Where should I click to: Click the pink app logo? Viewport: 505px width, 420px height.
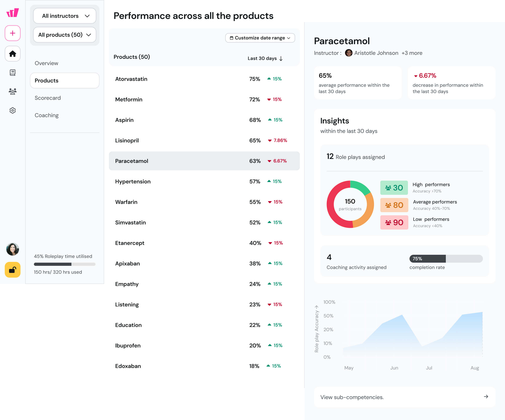[12, 12]
